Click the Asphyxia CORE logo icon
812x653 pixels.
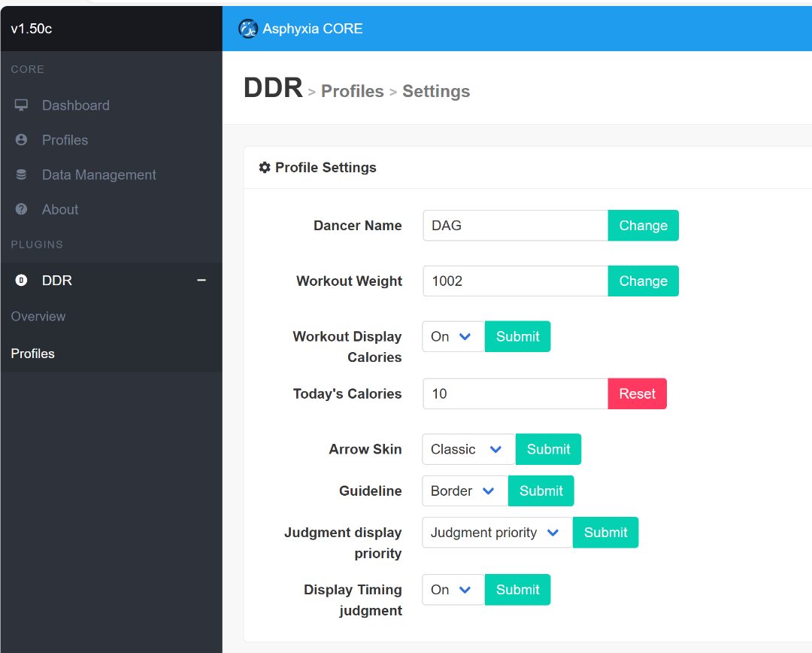pos(248,29)
